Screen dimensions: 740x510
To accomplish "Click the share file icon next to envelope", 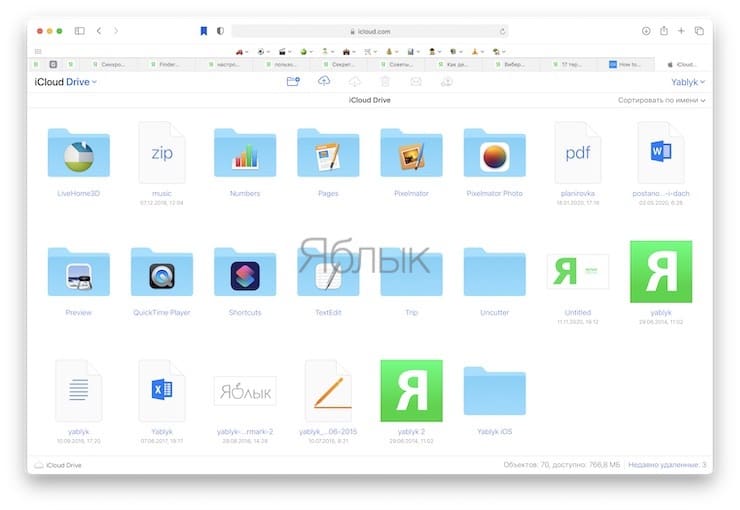I will click(446, 82).
